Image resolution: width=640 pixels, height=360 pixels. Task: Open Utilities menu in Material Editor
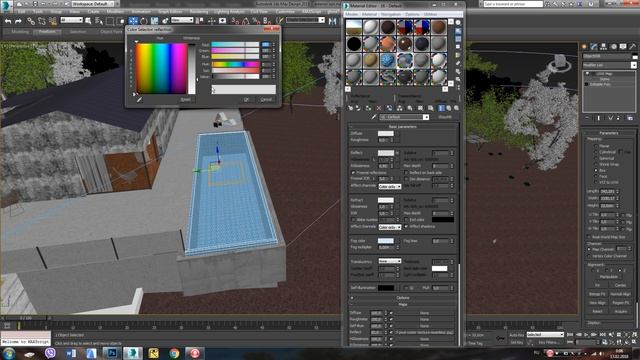[430, 14]
